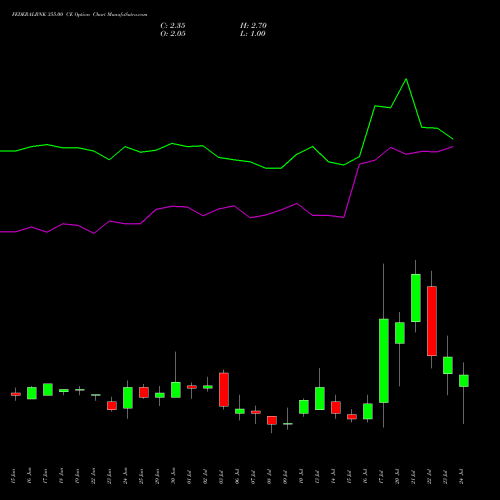Click the green candle for 24 Jun
This screenshot has height=500, width=500.
(x=128, y=398)
